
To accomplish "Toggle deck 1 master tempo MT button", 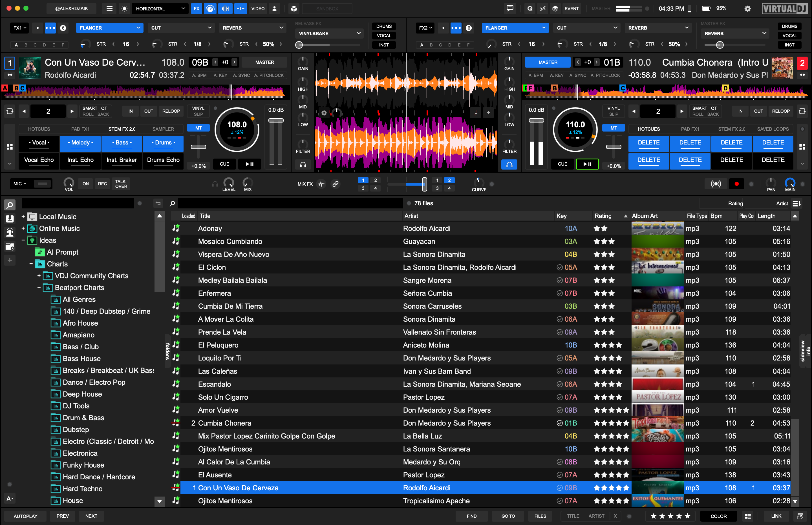I will (x=198, y=128).
